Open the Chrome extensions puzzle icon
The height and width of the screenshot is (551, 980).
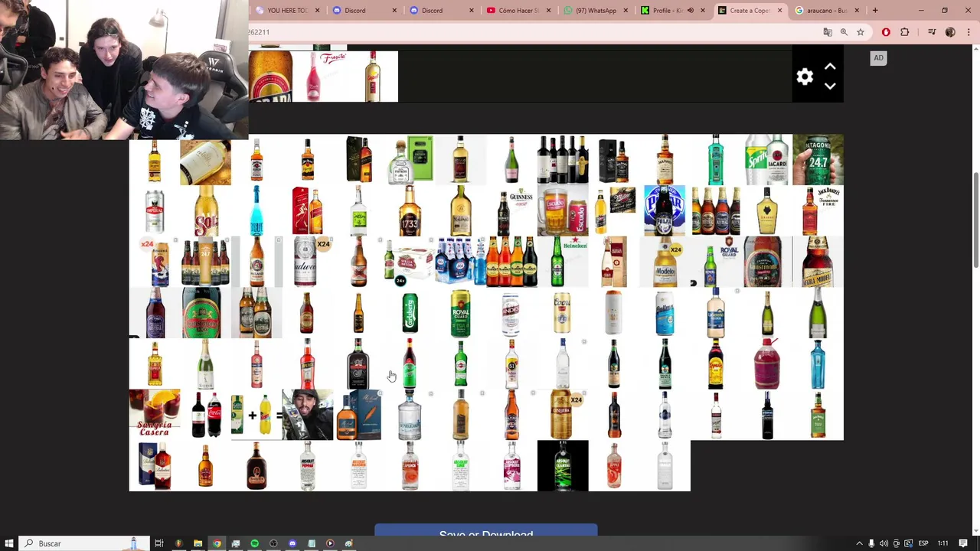(x=905, y=32)
